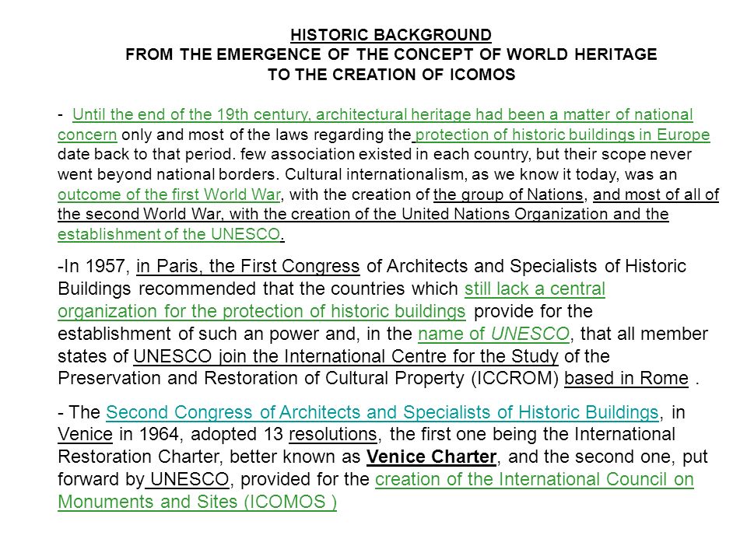Screen dimensions: 747x560
Task: Click the underlined 'based in Rome' text
Action: click(626, 378)
